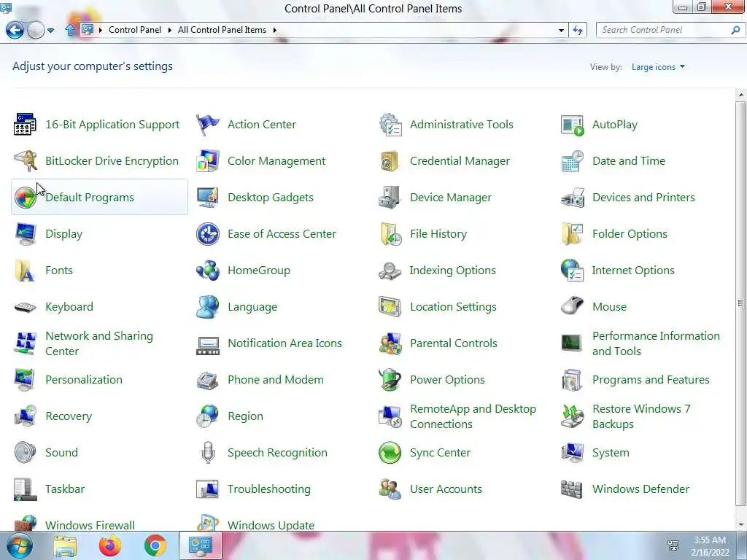The width and height of the screenshot is (747, 560).
Task: Click the Desktop Gadgets icon
Action: click(208, 197)
